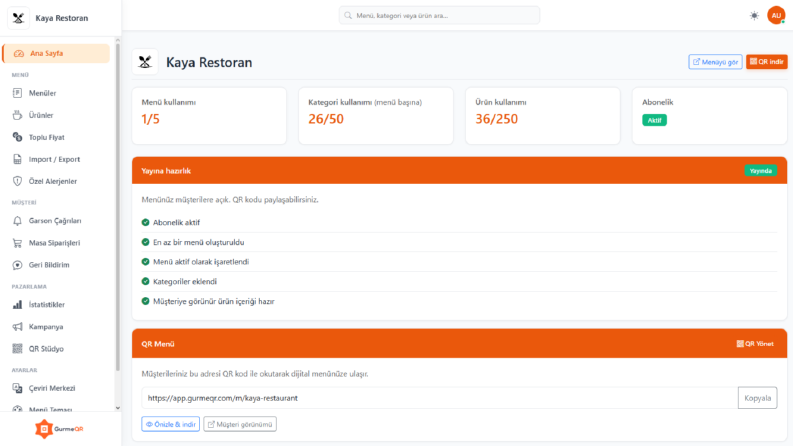Copy the menu URL with Kopyala
This screenshot has width=793, height=446.
coord(757,398)
